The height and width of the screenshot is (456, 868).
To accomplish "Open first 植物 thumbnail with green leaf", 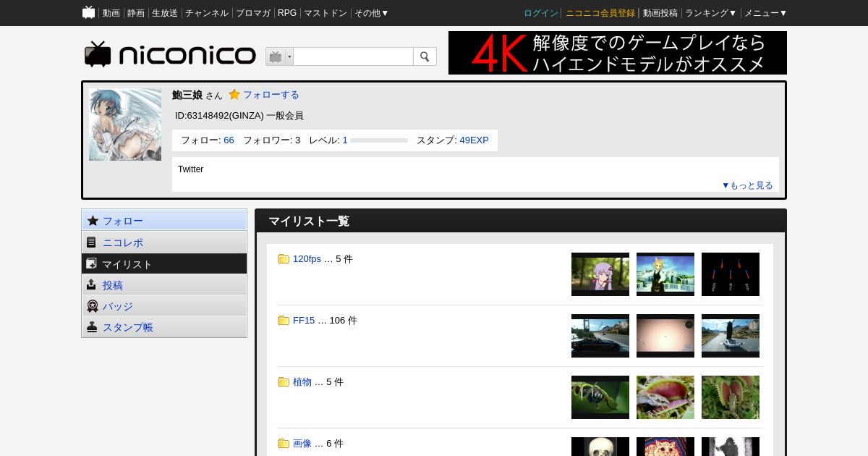I will [x=600, y=397].
